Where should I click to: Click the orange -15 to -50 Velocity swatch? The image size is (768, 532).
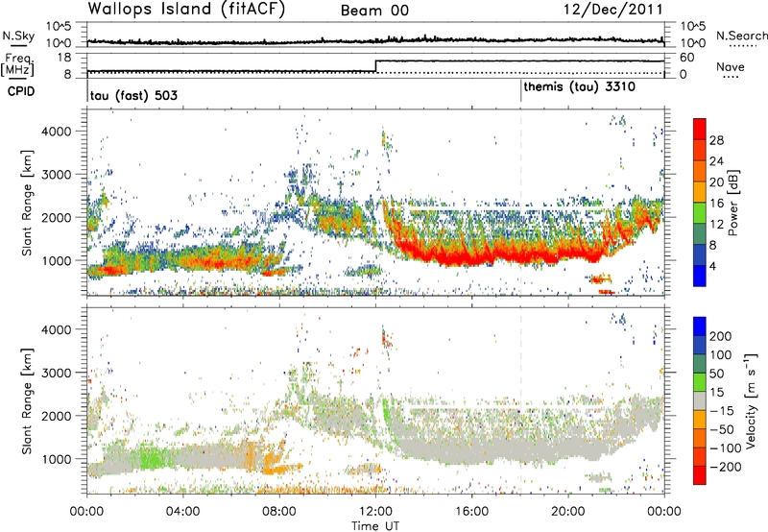coord(700,420)
